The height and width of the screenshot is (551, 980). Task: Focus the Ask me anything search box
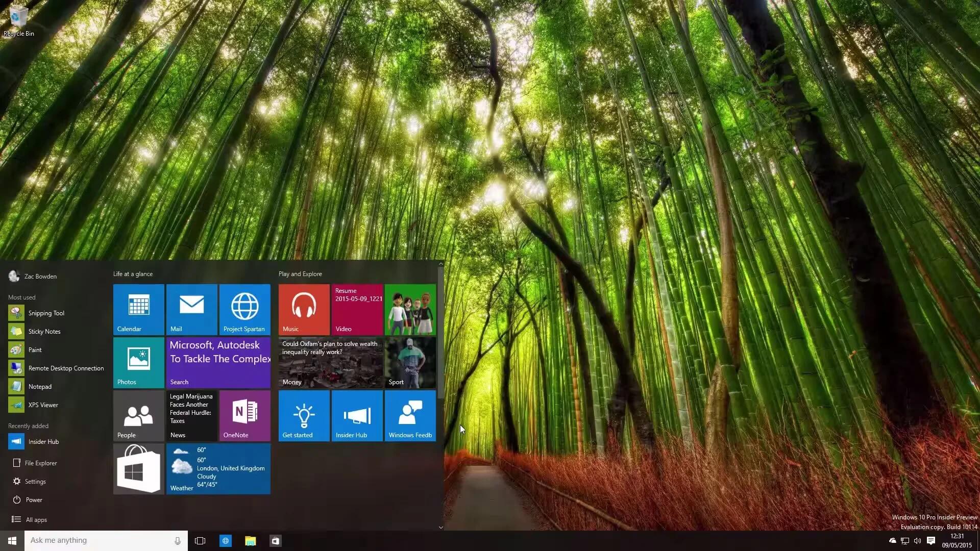(106, 541)
